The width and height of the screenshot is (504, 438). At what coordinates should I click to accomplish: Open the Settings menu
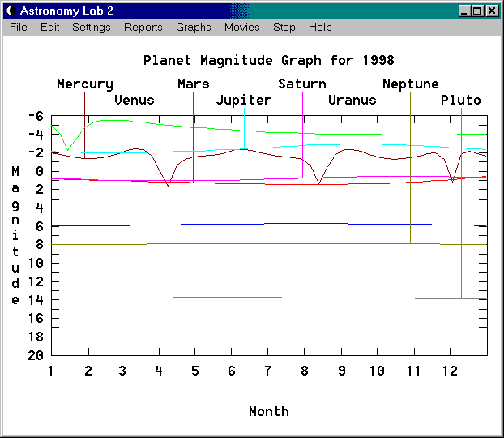point(92,28)
